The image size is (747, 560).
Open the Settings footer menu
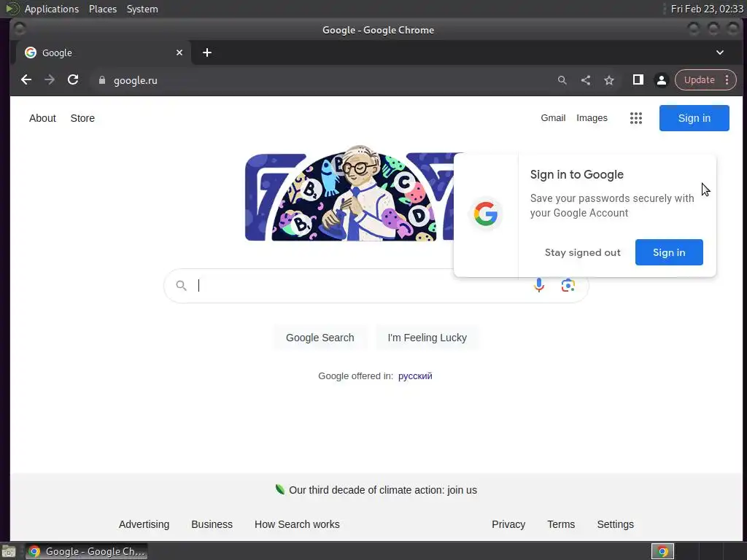[x=615, y=524]
